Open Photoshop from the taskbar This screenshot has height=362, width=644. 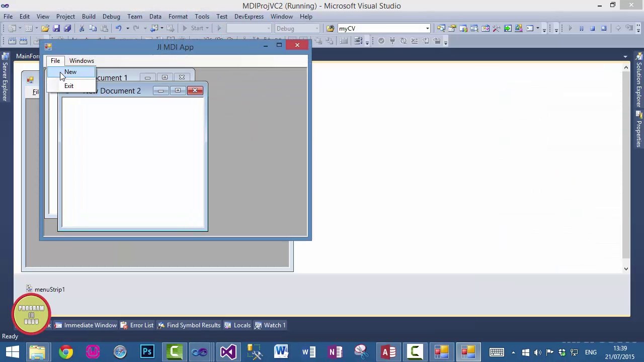tap(147, 352)
